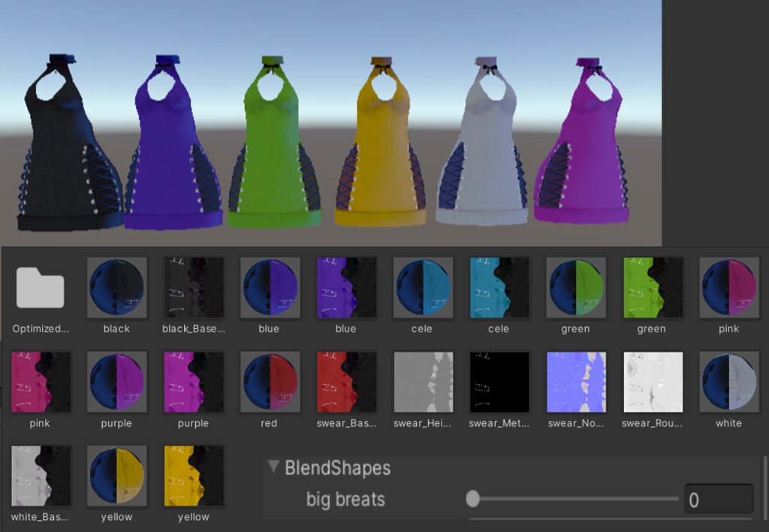The height and width of the screenshot is (532, 769).
Task: Select the black material sphere
Action: (x=116, y=287)
